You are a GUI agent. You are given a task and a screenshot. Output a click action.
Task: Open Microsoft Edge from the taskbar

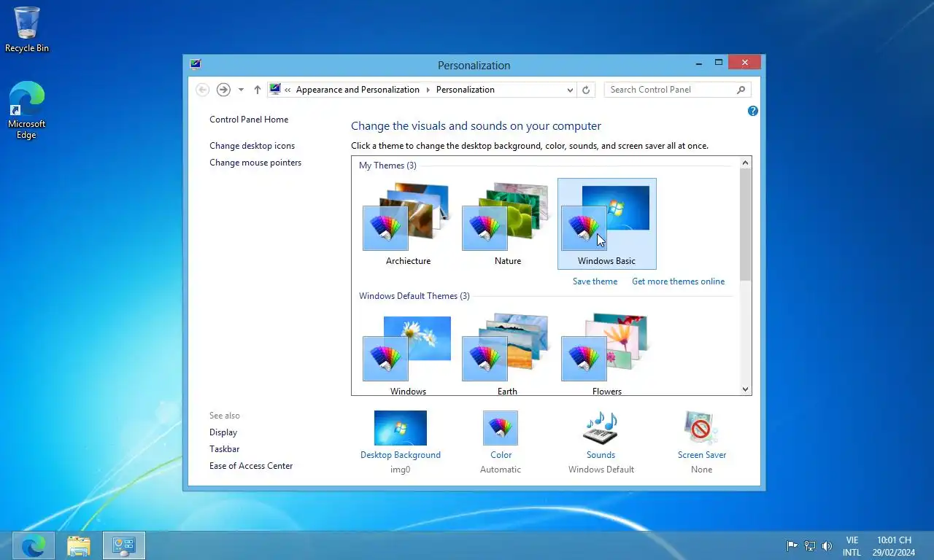pos(34,545)
